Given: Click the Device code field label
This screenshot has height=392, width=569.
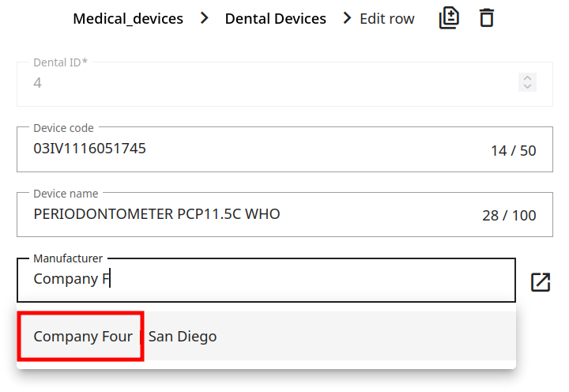Looking at the screenshot, I should [63, 128].
